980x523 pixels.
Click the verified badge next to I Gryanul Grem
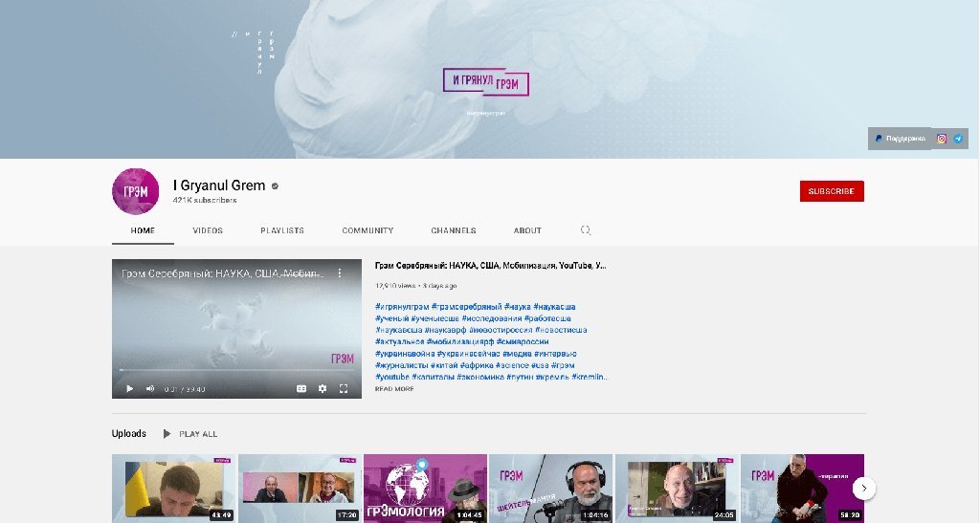pyautogui.click(x=275, y=186)
